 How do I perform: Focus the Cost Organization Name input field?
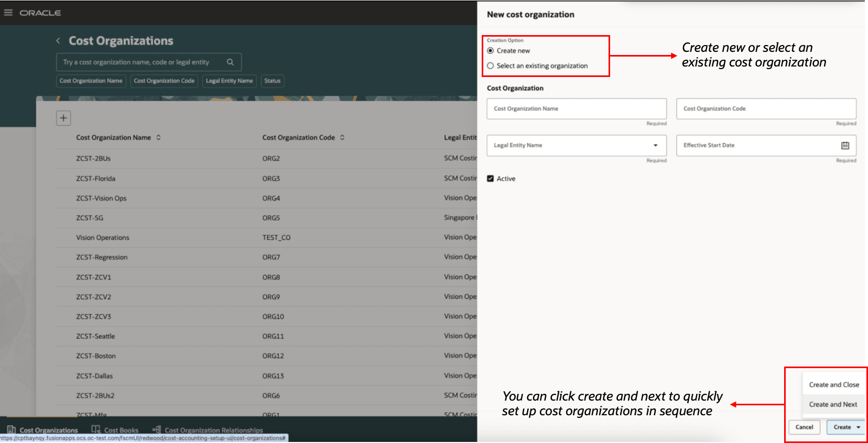pos(577,109)
